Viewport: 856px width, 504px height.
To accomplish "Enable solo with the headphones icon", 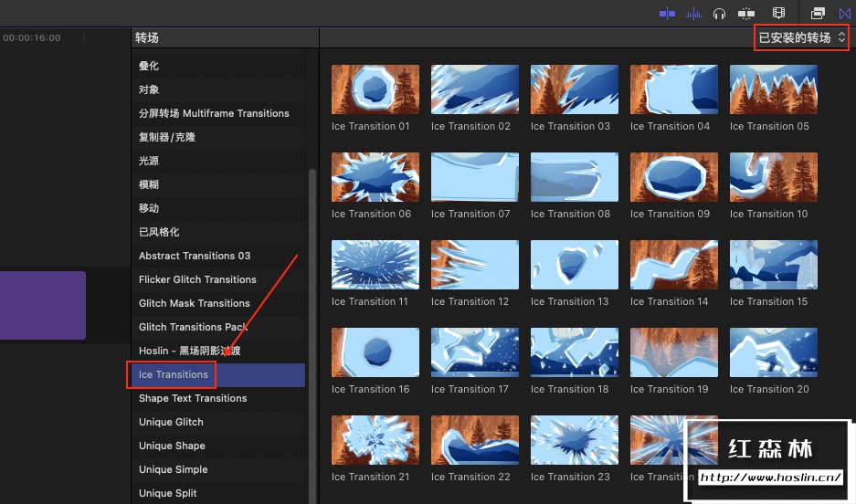I will tap(720, 13).
